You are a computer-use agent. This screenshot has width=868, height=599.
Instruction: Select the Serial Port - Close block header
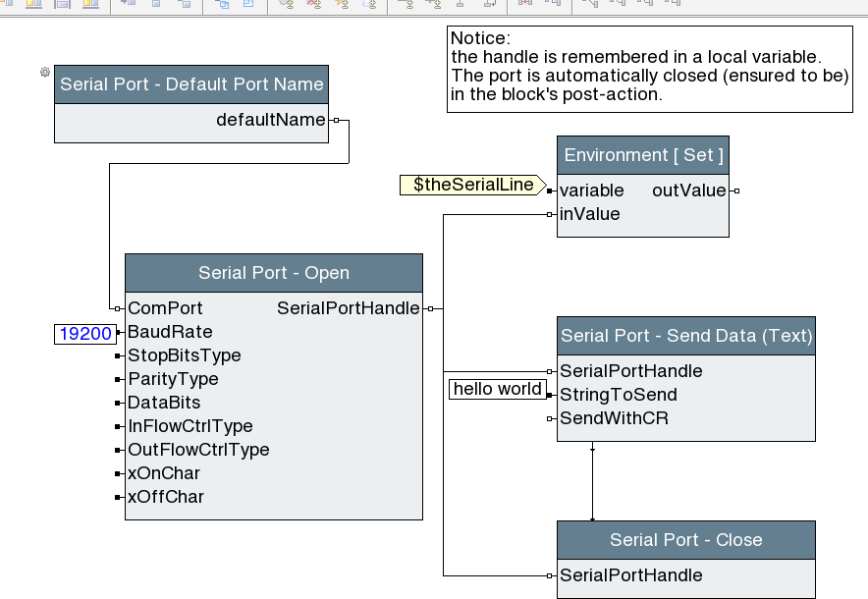pos(685,540)
